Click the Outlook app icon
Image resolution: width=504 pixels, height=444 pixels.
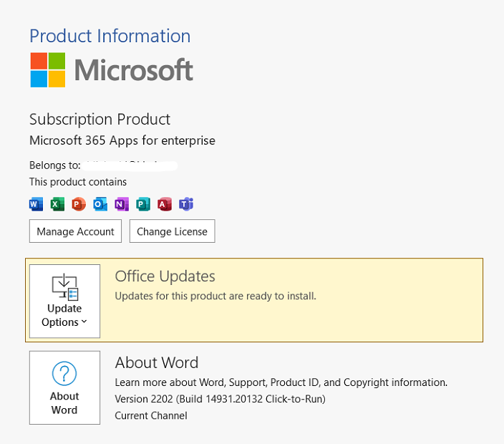[x=100, y=204]
